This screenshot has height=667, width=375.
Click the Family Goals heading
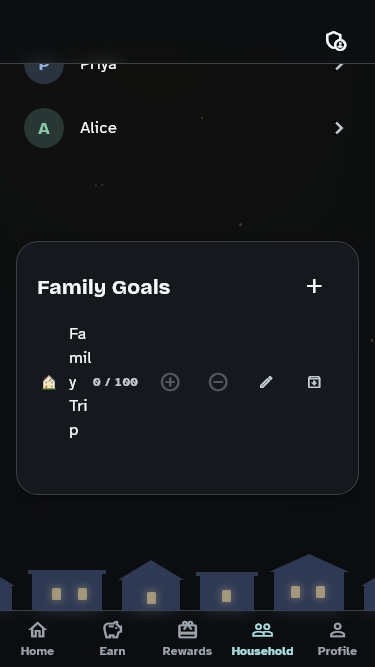point(104,287)
